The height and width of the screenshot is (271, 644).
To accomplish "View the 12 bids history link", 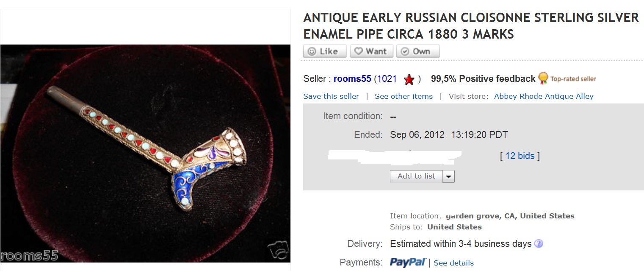I will point(520,156).
